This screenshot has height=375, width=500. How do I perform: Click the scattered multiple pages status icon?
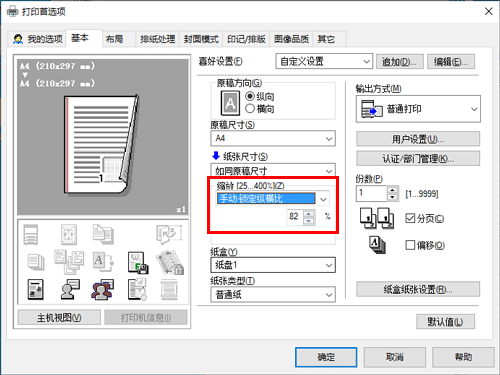[69, 262]
